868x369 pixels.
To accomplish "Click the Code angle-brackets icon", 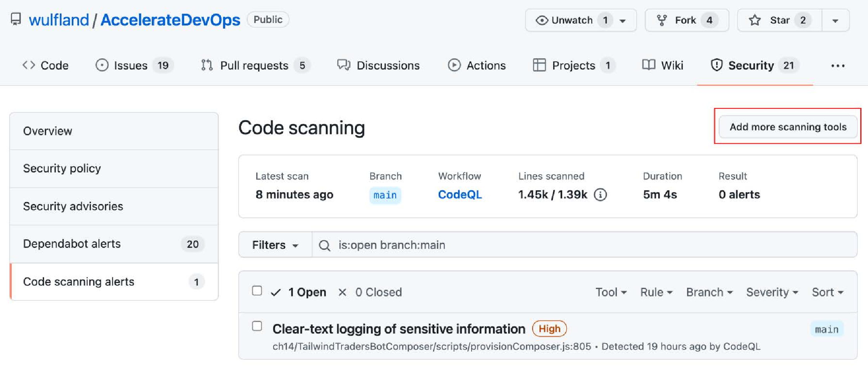I will (x=29, y=65).
